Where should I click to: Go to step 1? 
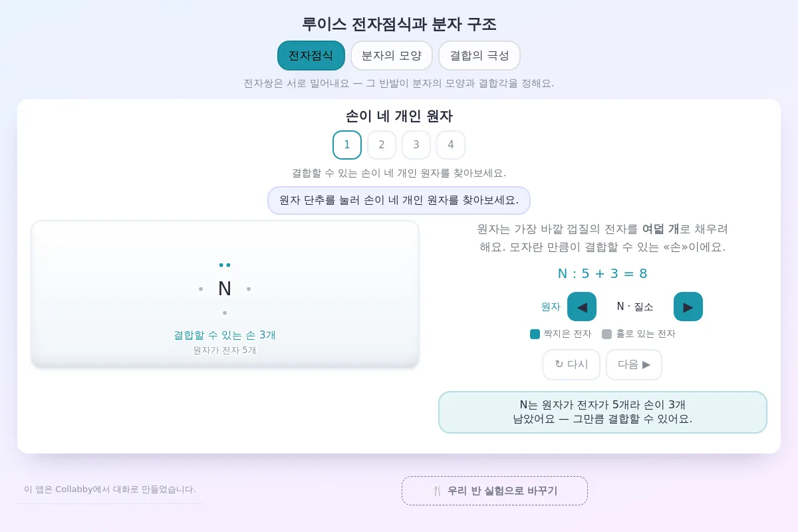tap(347, 145)
